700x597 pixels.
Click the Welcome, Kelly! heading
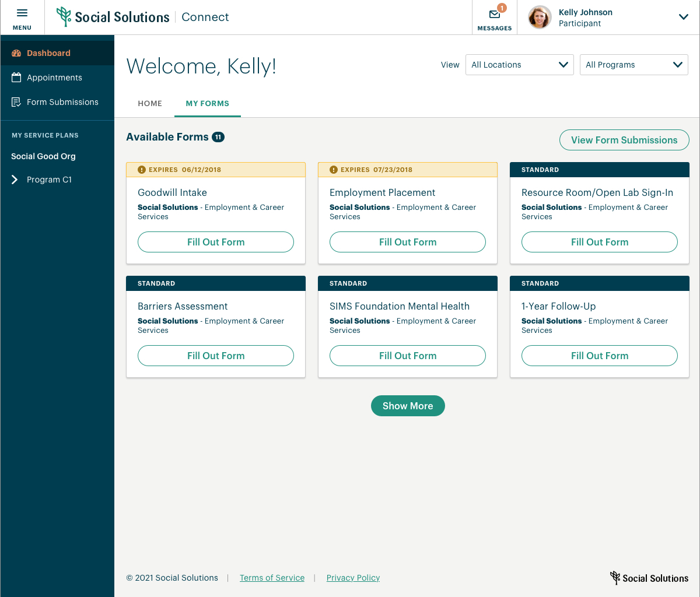pyautogui.click(x=201, y=66)
